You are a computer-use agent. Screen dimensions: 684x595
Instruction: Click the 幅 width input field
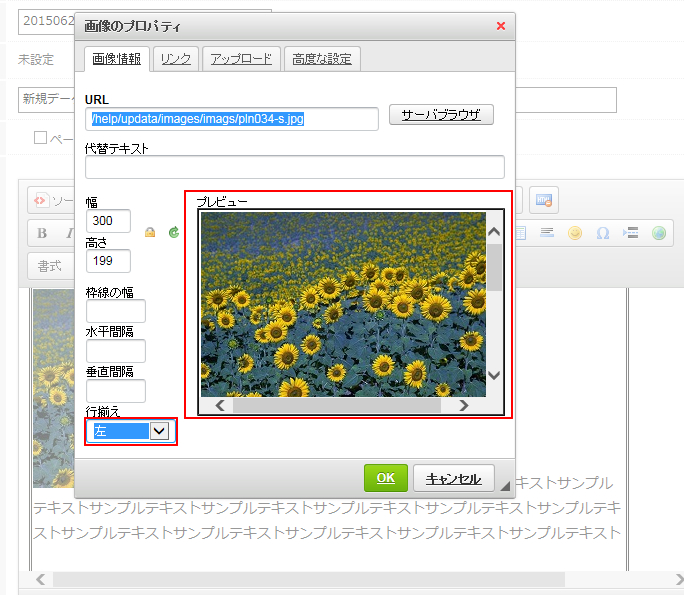(108, 221)
